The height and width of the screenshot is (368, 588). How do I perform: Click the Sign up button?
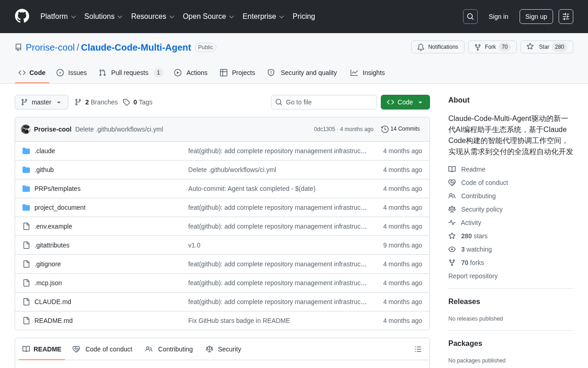536,17
